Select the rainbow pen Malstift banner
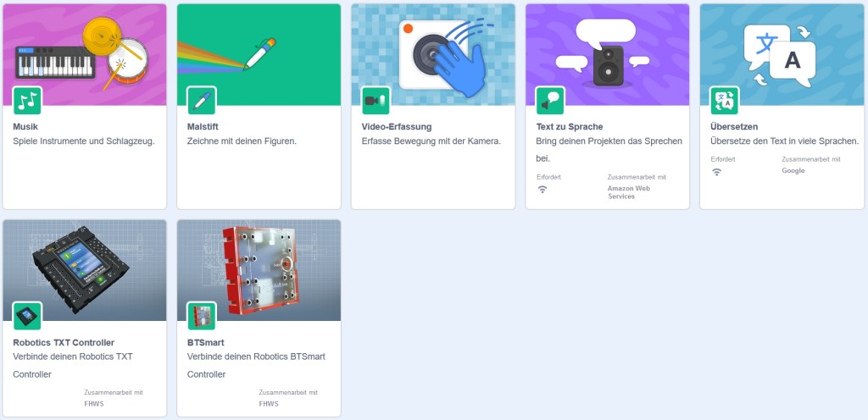Viewport: 868px width, 420px height. tap(259, 55)
